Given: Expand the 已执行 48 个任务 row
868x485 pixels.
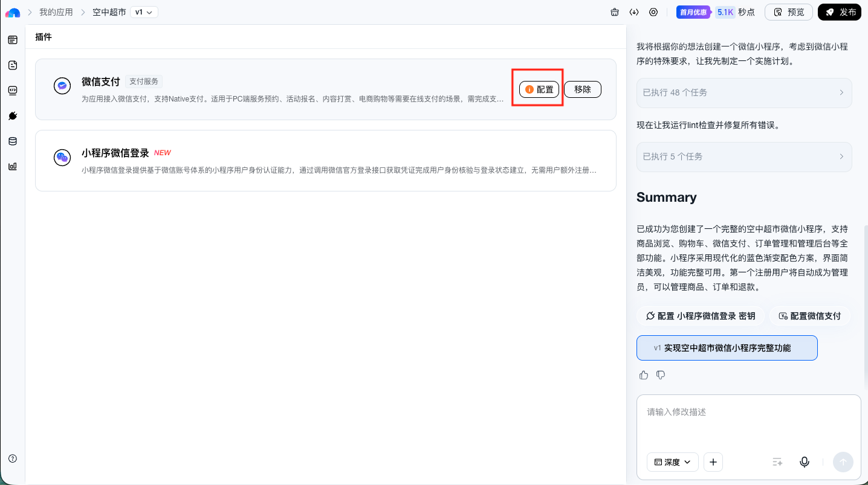Looking at the screenshot, I should coord(744,92).
